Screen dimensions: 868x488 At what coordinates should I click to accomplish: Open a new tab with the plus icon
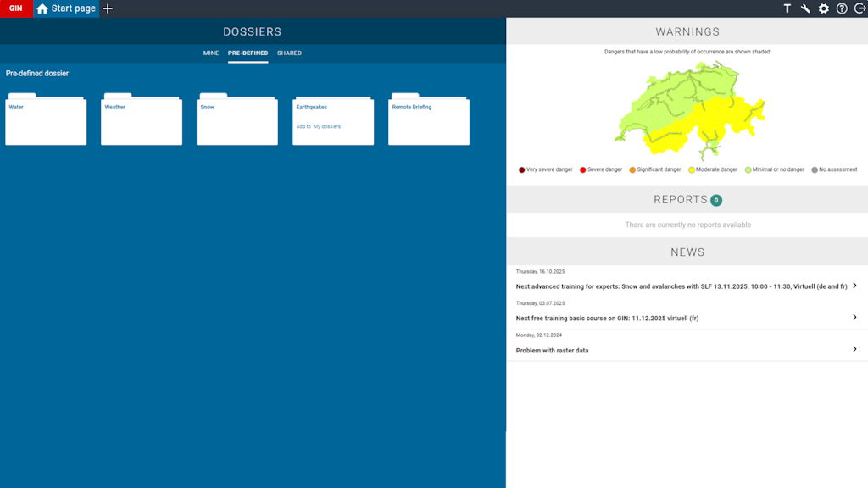tap(107, 8)
